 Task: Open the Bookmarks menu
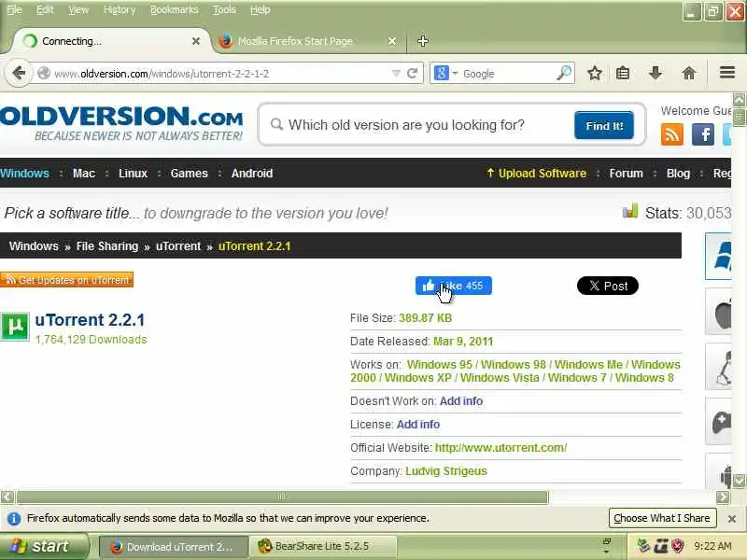[x=174, y=9]
